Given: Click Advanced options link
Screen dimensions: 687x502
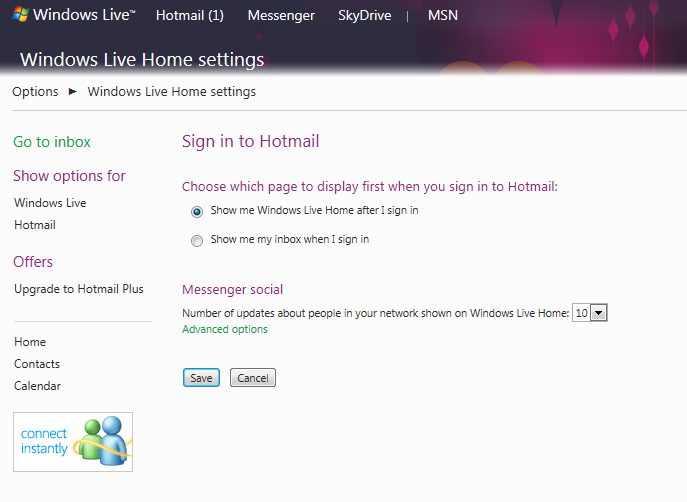Looking at the screenshot, I should coord(225,329).
